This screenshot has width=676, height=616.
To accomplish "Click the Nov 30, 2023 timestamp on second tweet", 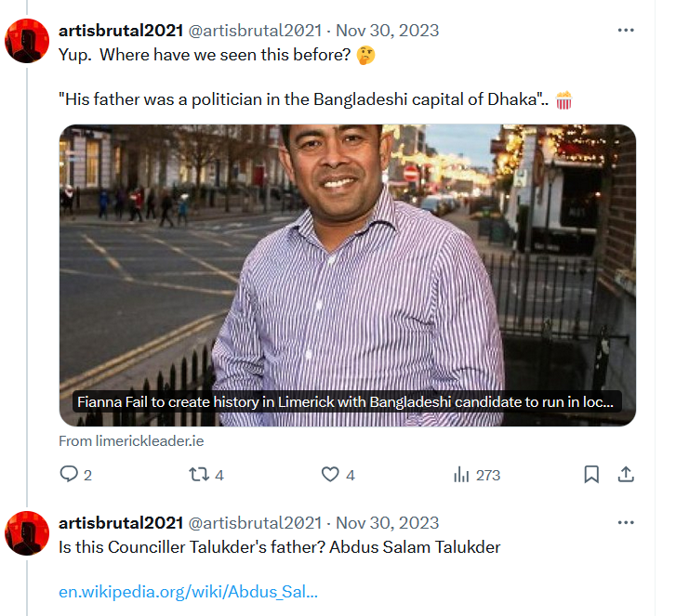I will click(x=387, y=523).
